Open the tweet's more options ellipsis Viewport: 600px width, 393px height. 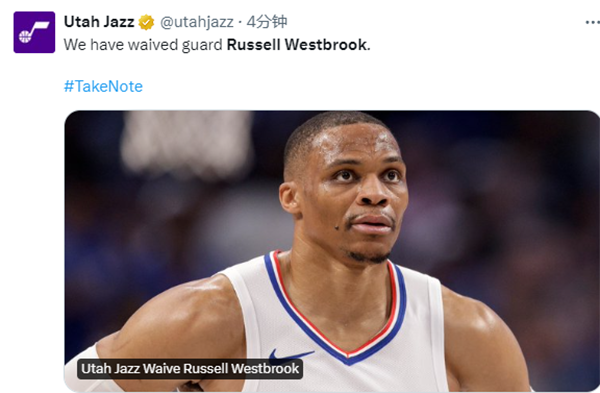coord(592,23)
